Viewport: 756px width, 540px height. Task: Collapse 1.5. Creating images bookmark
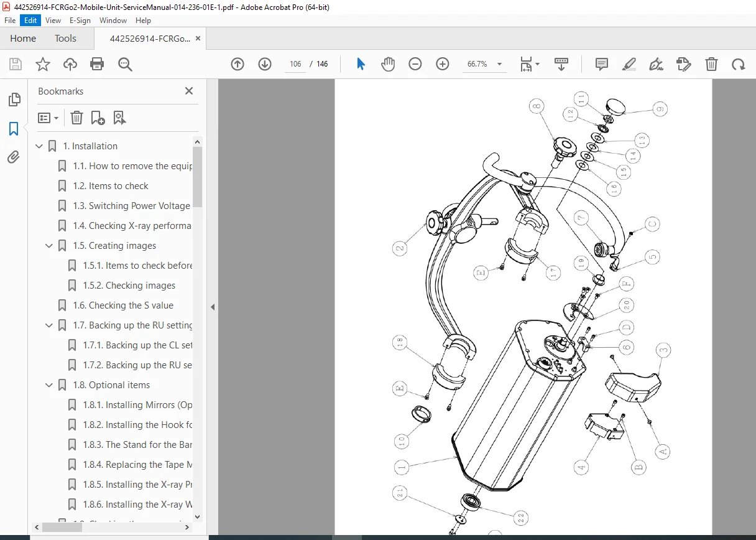click(50, 246)
